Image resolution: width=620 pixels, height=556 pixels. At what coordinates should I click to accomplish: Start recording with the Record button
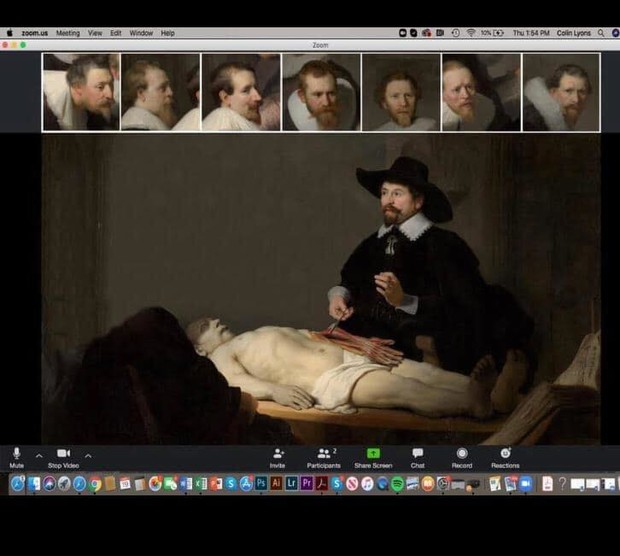point(462,458)
